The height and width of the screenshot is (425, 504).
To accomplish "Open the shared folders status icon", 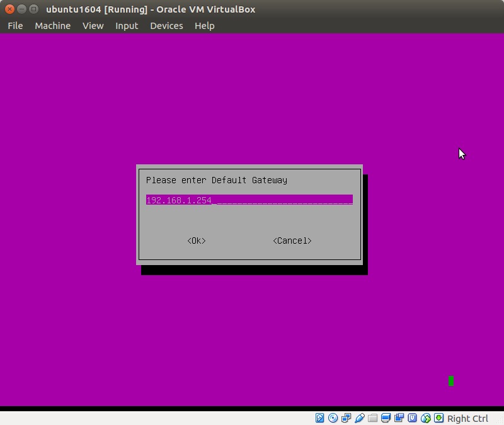I will click(x=373, y=418).
